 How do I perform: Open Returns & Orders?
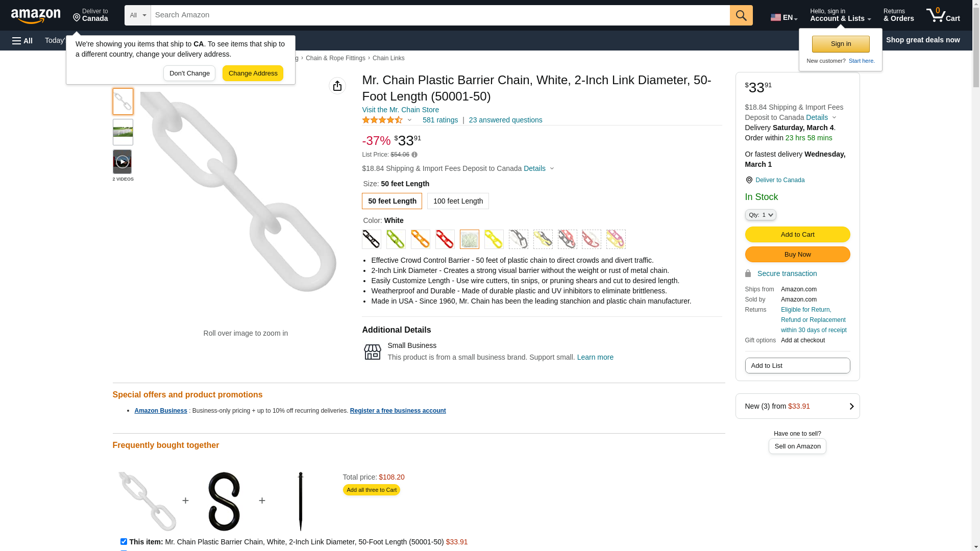(898, 15)
